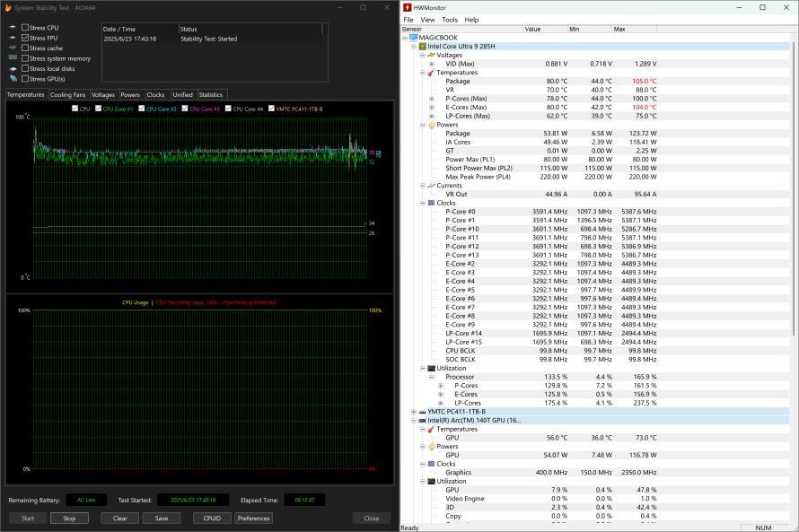Screen dimensions: 799x532
Task: Collapse the MAGICBOOK root node
Action: (405, 38)
